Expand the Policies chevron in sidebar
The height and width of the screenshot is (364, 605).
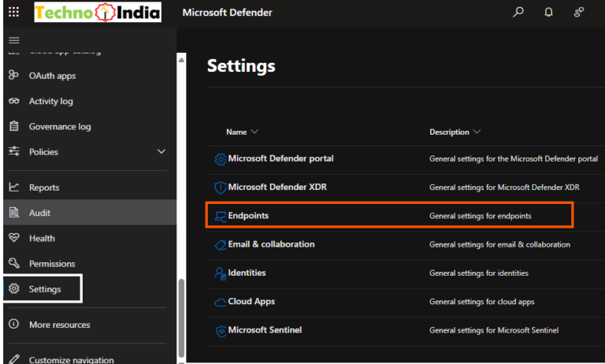tap(161, 151)
